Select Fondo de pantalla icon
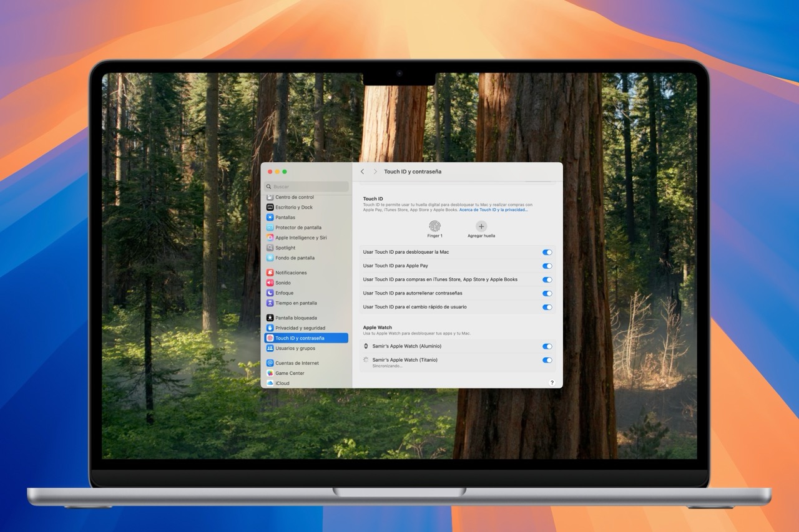This screenshot has height=532, width=799. (x=270, y=258)
